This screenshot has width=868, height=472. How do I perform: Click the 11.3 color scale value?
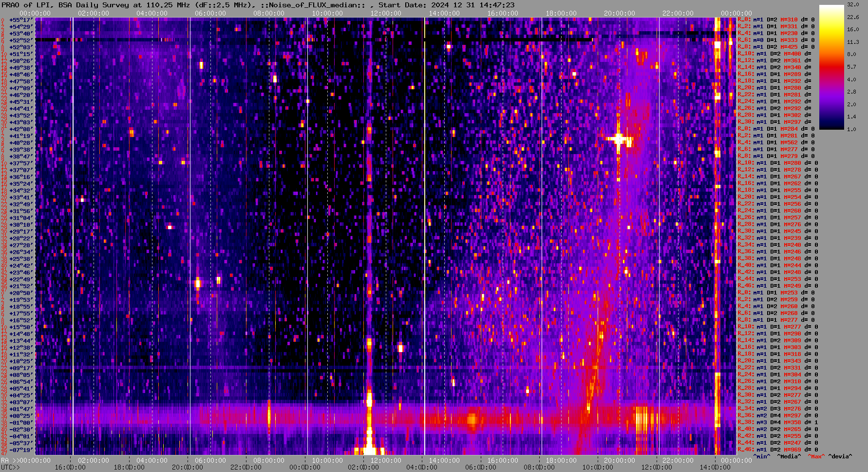[852, 42]
